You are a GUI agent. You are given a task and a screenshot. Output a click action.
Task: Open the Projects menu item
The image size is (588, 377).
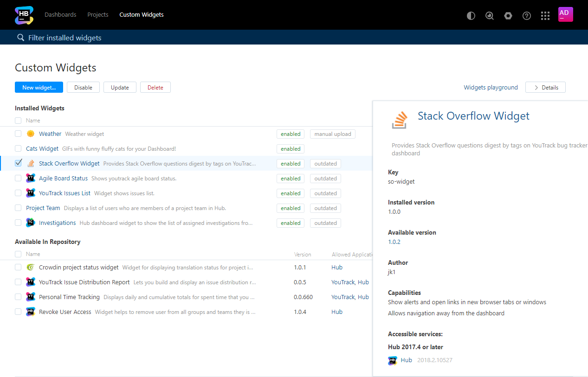tap(98, 15)
